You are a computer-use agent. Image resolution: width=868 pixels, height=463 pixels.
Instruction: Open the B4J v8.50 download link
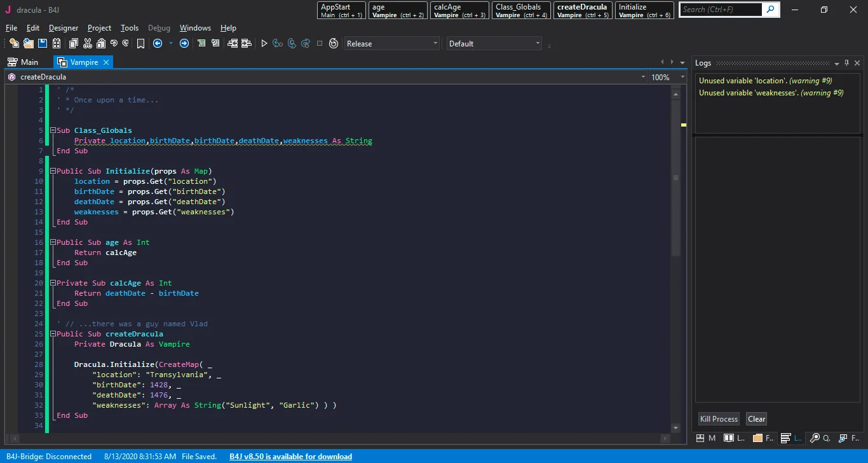point(290,456)
